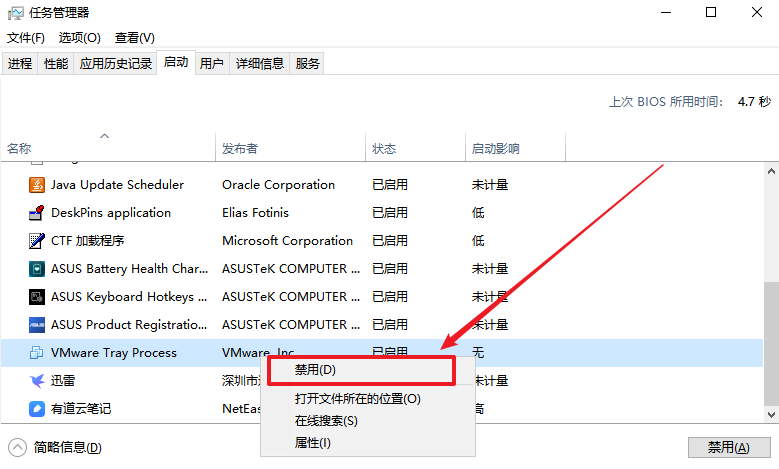
Task: Collapse view with 简略信息 arrow
Action: coord(17,447)
